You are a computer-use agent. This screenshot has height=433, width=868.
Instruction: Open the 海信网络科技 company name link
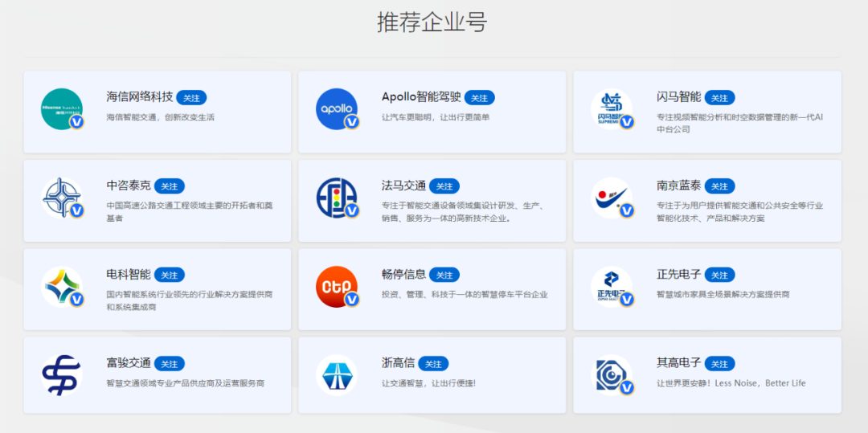[140, 97]
